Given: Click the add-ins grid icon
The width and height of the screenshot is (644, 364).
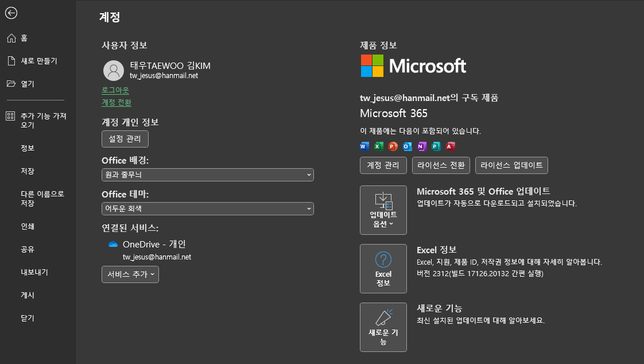Looking at the screenshot, I should pos(11,116).
